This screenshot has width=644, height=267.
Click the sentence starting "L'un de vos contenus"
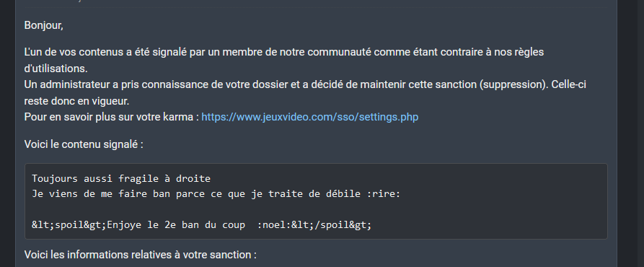click(x=284, y=52)
